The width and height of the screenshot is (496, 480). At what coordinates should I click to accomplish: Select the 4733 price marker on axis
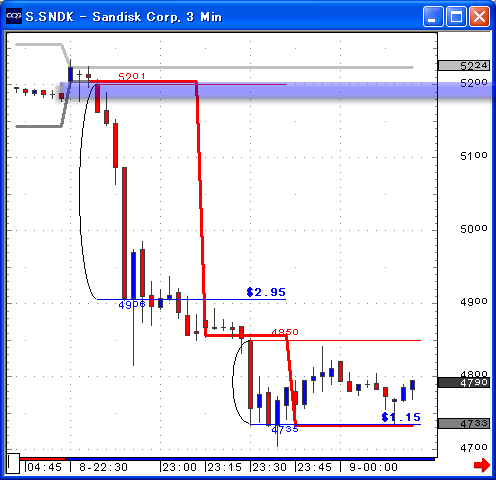[x=464, y=424]
